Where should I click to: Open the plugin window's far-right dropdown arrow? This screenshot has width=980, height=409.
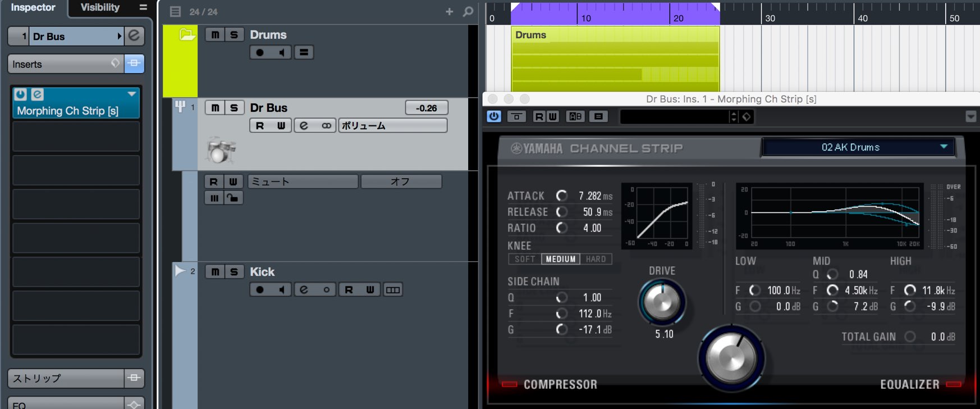coord(971,116)
